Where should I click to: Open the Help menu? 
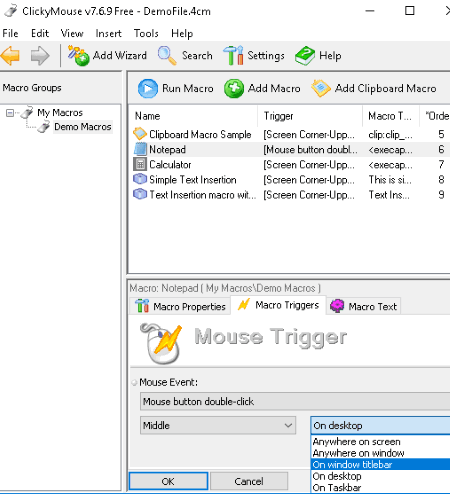tap(182, 33)
